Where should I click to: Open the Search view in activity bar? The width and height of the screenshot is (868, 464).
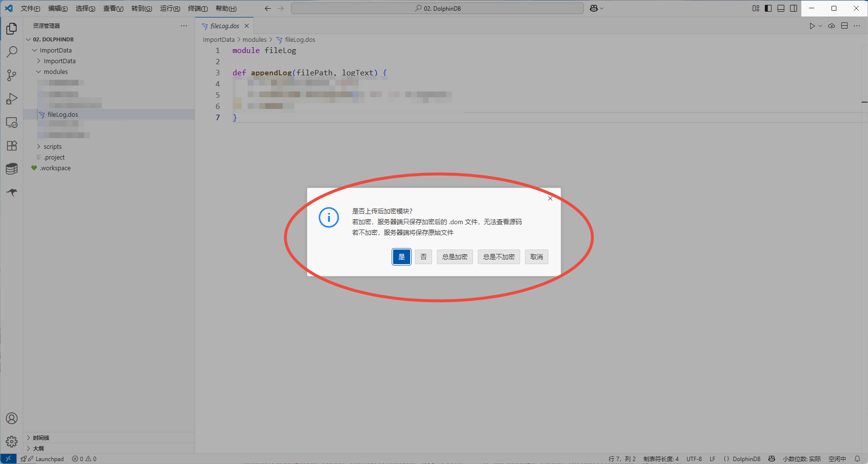click(12, 52)
